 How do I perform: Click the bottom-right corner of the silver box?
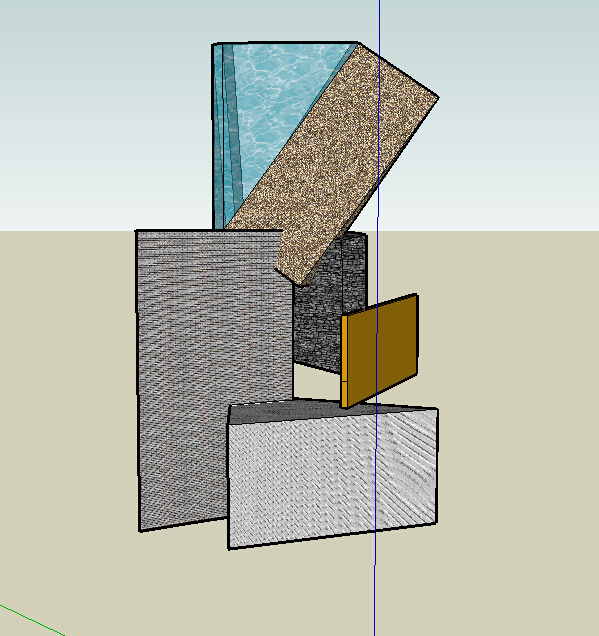click(436, 523)
